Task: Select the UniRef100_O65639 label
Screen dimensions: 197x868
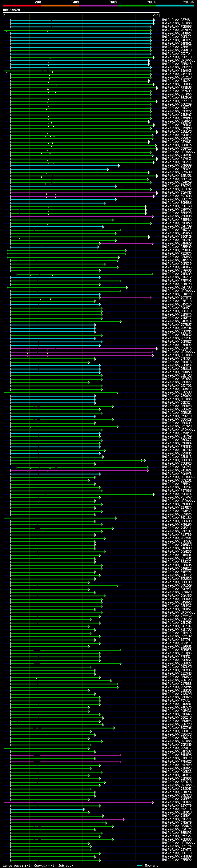Action: (177, 172)
